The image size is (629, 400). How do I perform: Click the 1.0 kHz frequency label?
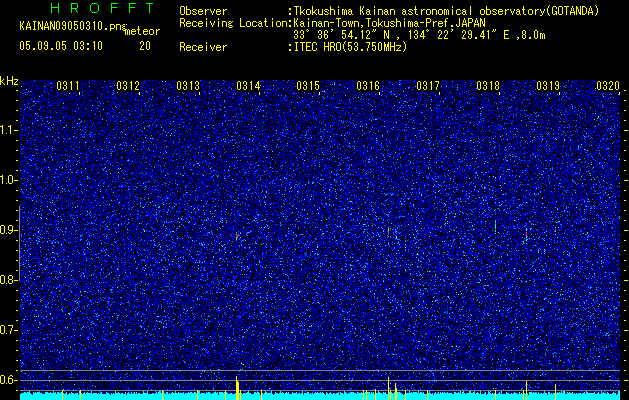point(9,180)
